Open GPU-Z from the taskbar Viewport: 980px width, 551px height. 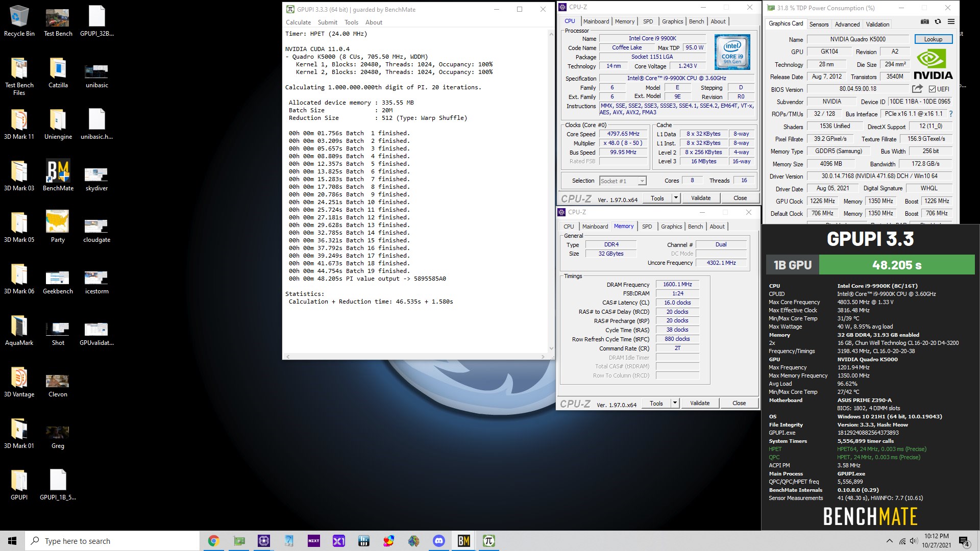coord(239,541)
